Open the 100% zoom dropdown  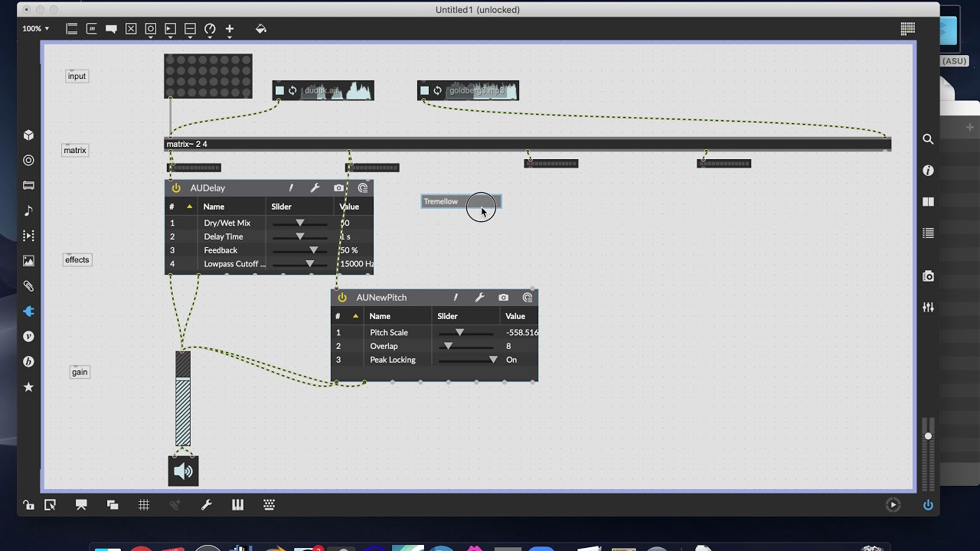point(36,29)
